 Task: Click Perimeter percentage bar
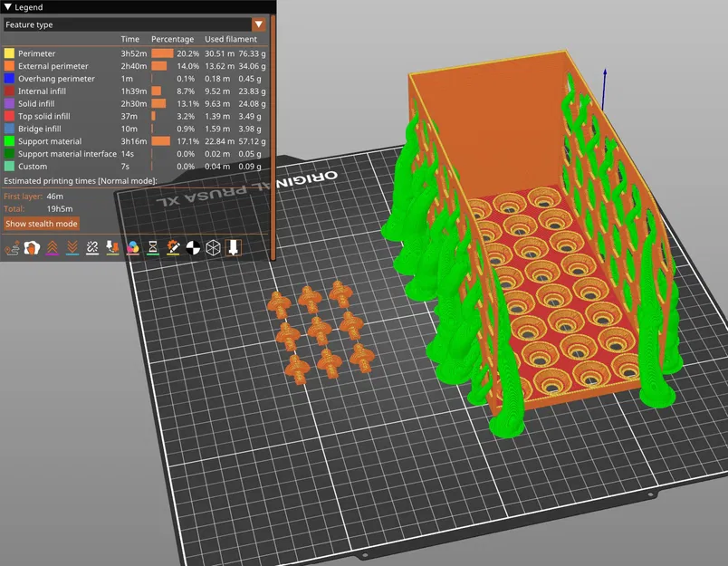(162, 53)
